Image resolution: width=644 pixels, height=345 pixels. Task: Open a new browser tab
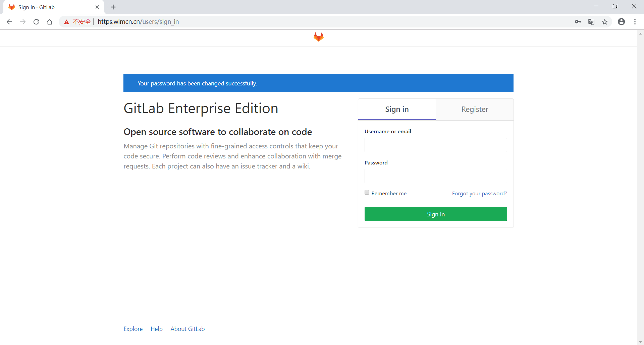click(x=113, y=7)
